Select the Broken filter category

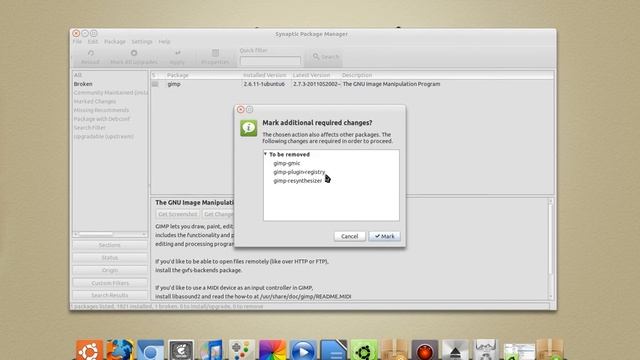pyautogui.click(x=83, y=84)
